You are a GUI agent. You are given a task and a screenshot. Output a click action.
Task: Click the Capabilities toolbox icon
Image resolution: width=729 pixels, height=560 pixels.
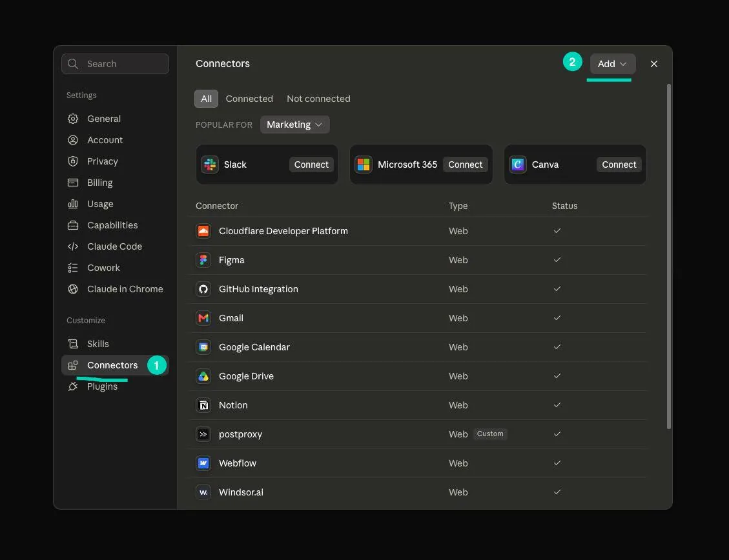[x=73, y=225]
